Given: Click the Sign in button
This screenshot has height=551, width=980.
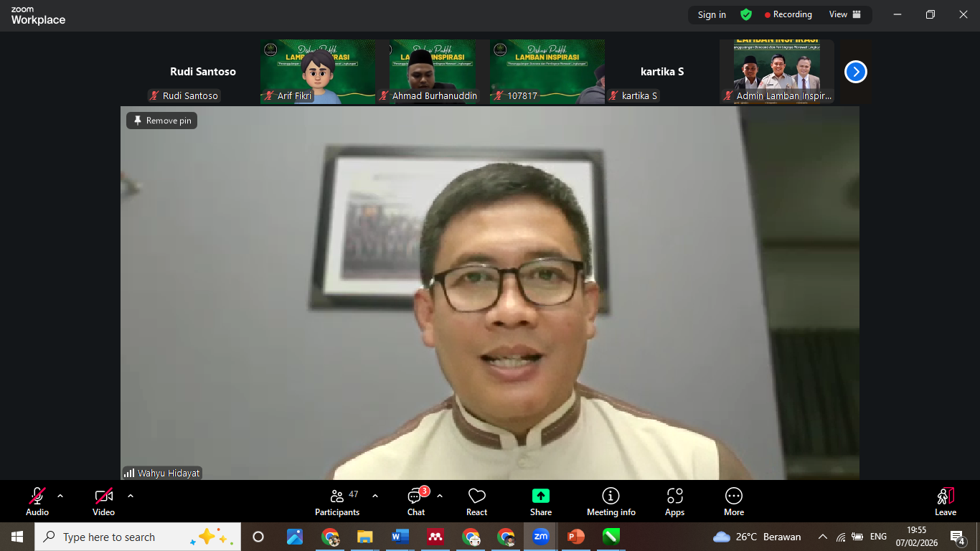Looking at the screenshot, I should pyautogui.click(x=711, y=14).
